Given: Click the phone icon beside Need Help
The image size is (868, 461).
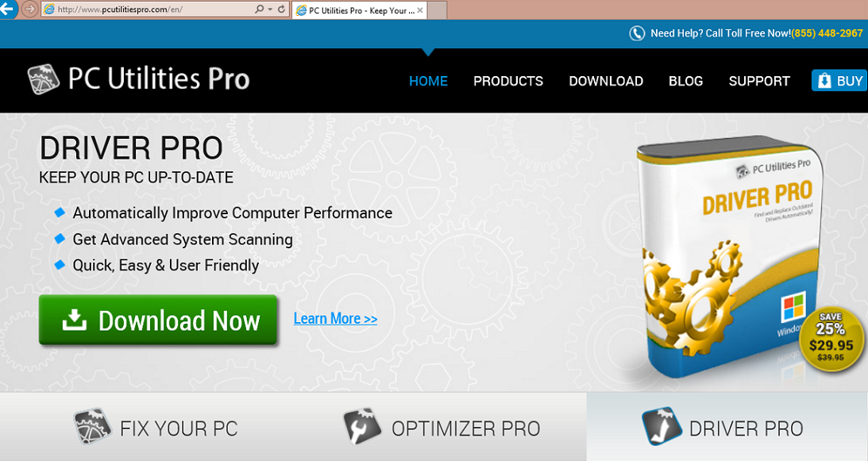Looking at the screenshot, I should (637, 33).
